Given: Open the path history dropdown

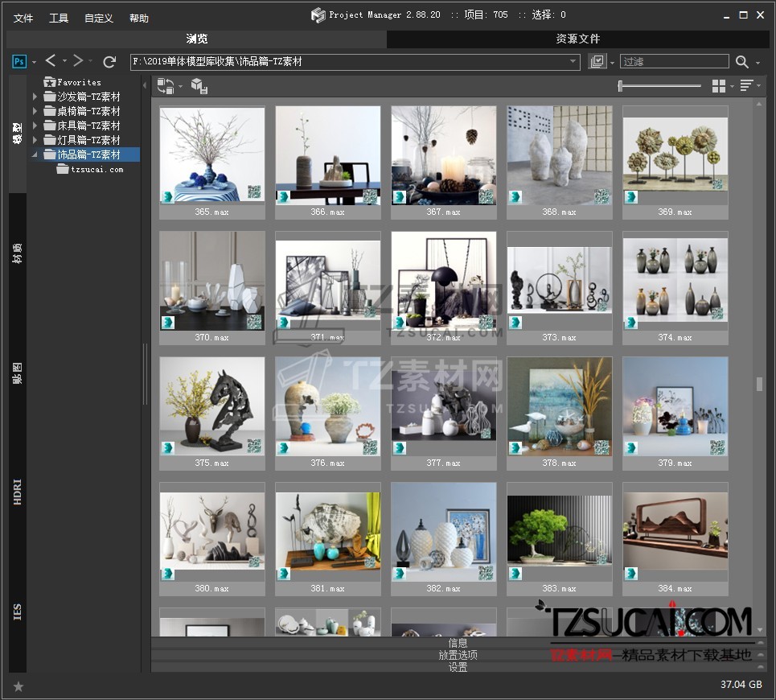Looking at the screenshot, I should (x=573, y=61).
